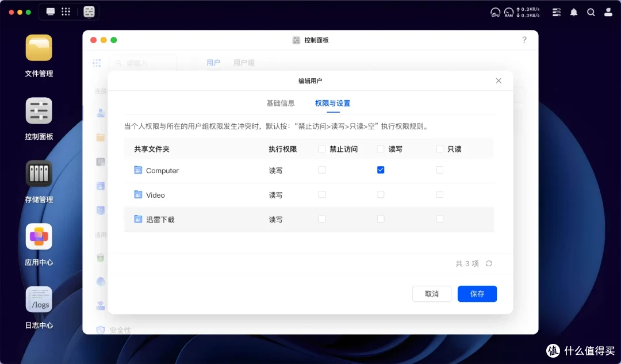
Task: Enable 禁止访问 for Computer folder
Action: pos(322,170)
